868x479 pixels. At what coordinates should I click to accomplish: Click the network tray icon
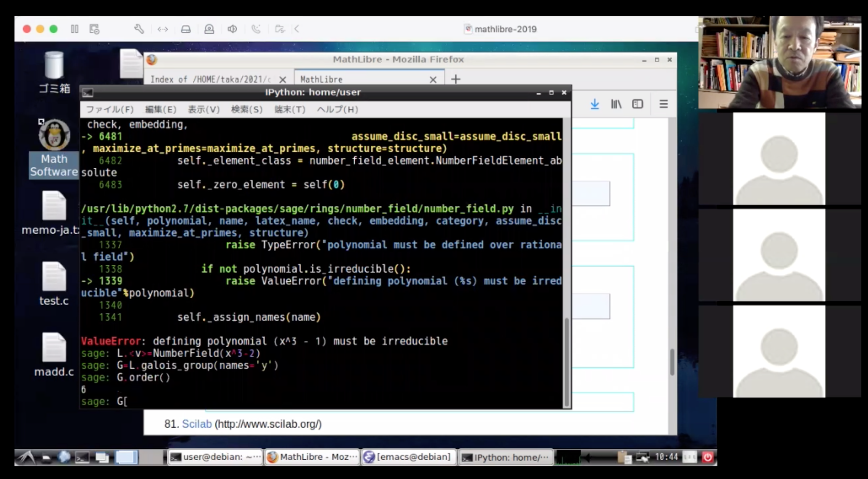(x=642, y=457)
